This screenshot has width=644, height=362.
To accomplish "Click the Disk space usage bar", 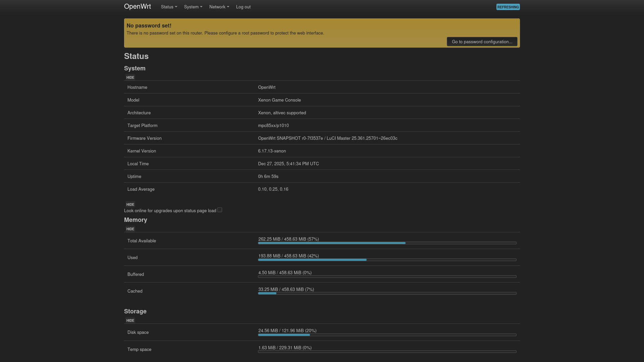I will pos(387,335).
